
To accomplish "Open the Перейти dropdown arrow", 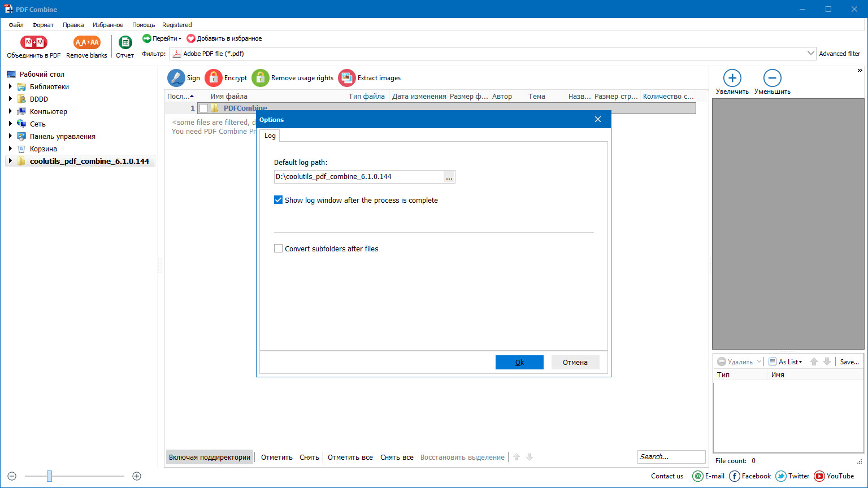I will coord(180,38).
